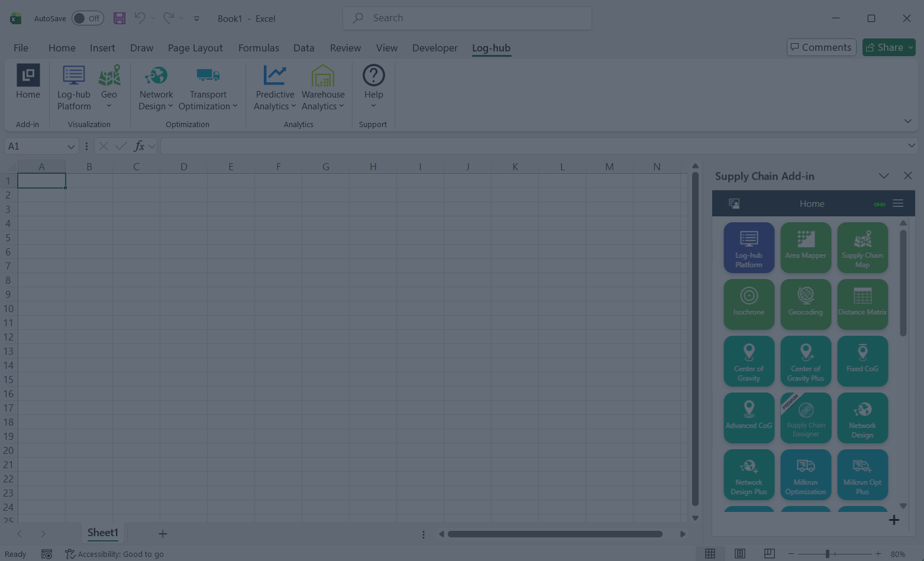Close the Supply Chain Add-in pane
924x561 pixels.
(x=908, y=176)
